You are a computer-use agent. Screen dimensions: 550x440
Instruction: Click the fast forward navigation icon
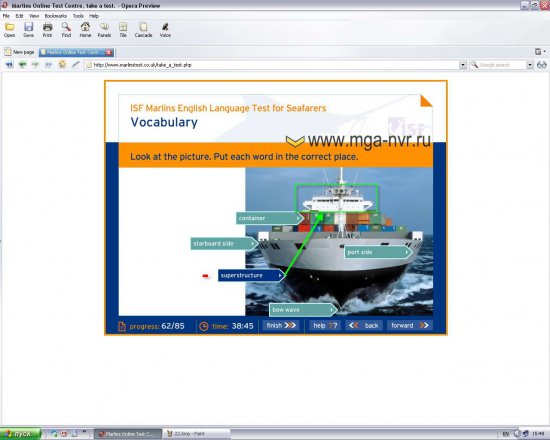(49, 65)
